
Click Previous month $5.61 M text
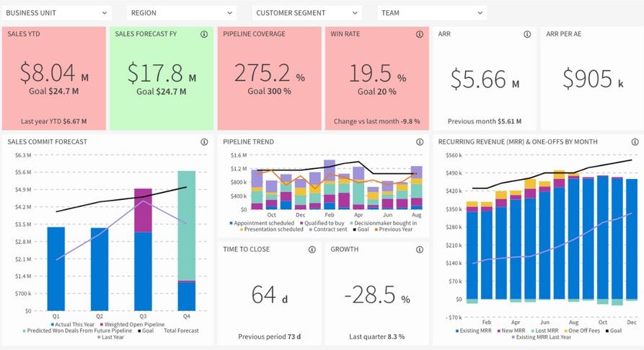tap(485, 121)
